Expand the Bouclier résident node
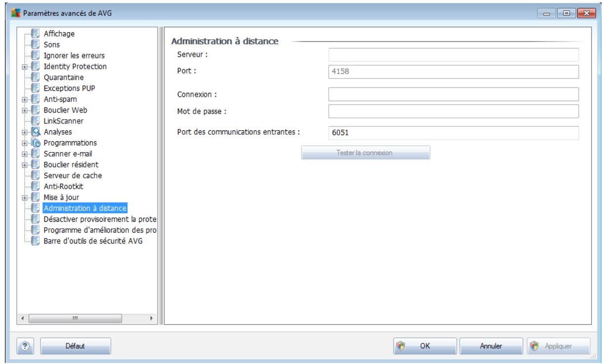The height and width of the screenshot is (364, 602). [24, 164]
